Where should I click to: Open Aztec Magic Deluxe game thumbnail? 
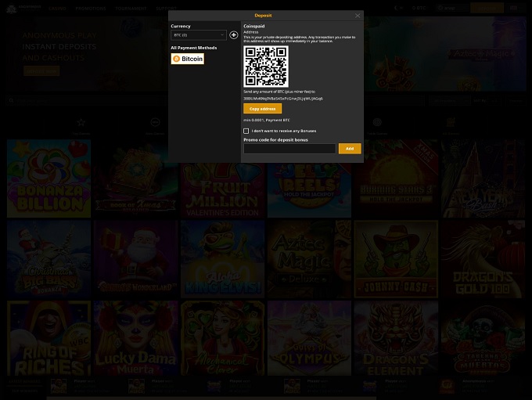point(310,259)
